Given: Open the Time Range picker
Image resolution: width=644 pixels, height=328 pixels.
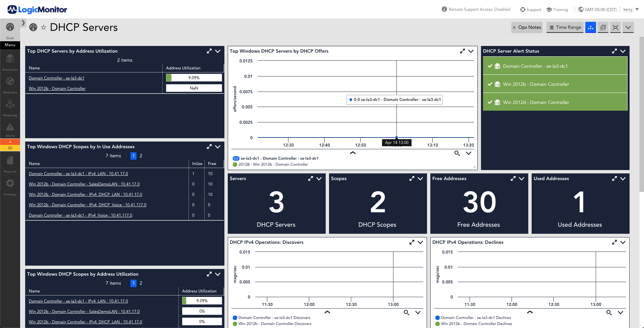Looking at the screenshot, I should click(565, 28).
